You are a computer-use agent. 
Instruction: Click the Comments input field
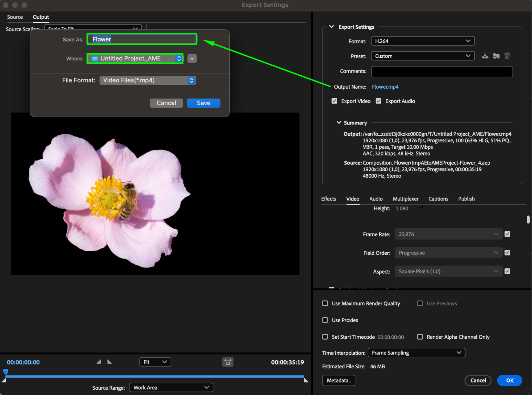click(x=442, y=71)
